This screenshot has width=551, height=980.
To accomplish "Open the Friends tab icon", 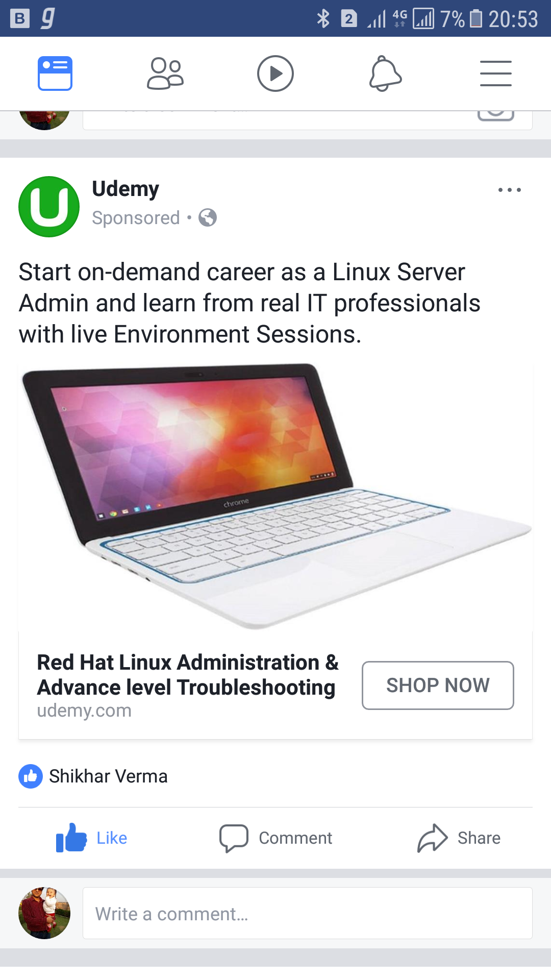I will point(165,73).
